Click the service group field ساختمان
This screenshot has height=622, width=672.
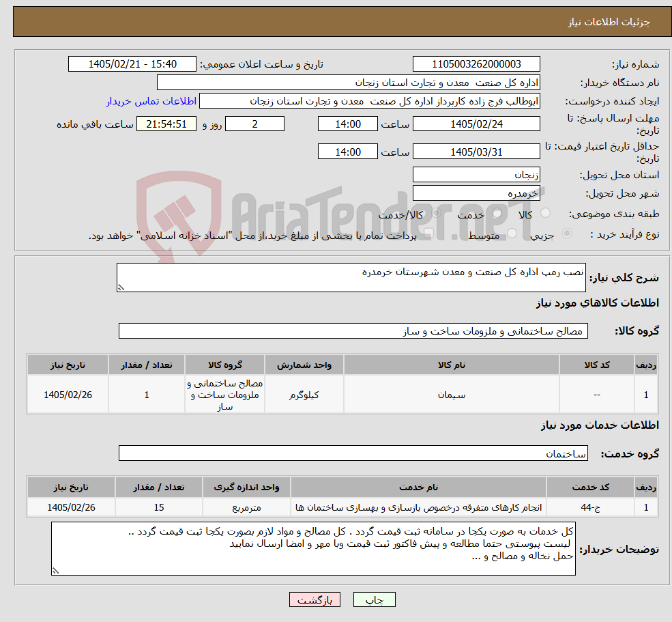(353, 453)
